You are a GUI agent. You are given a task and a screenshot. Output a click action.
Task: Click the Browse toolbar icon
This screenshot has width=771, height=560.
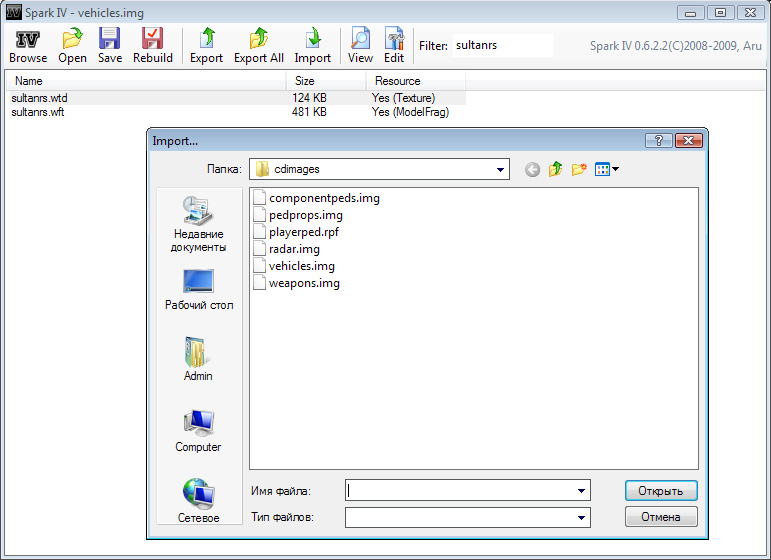tap(28, 40)
